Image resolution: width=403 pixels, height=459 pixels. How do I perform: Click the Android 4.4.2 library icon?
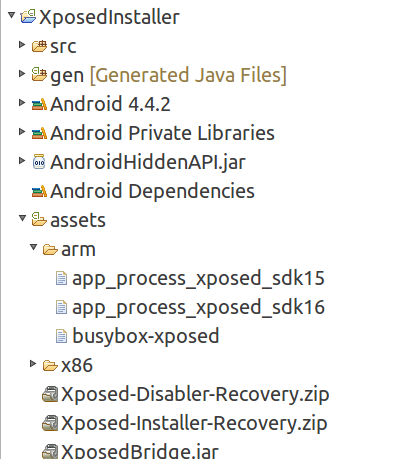(x=39, y=104)
